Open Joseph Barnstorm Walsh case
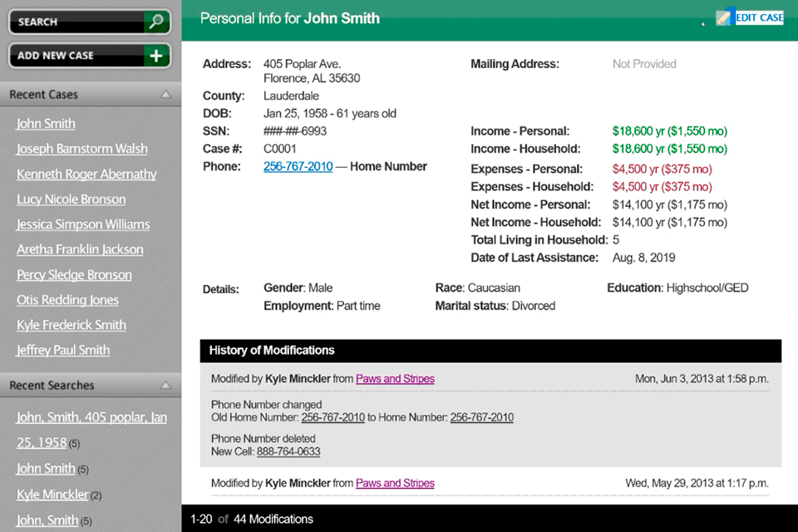The width and height of the screenshot is (798, 532). tap(82, 149)
